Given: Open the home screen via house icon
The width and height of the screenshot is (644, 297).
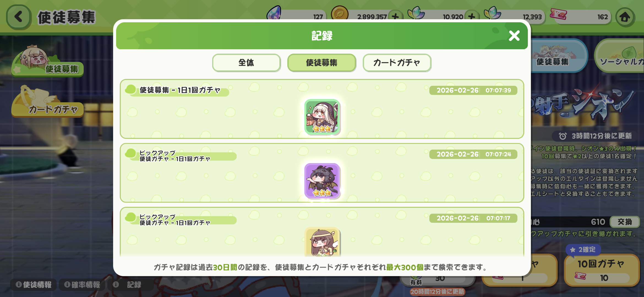Looking at the screenshot, I should 625,17.
